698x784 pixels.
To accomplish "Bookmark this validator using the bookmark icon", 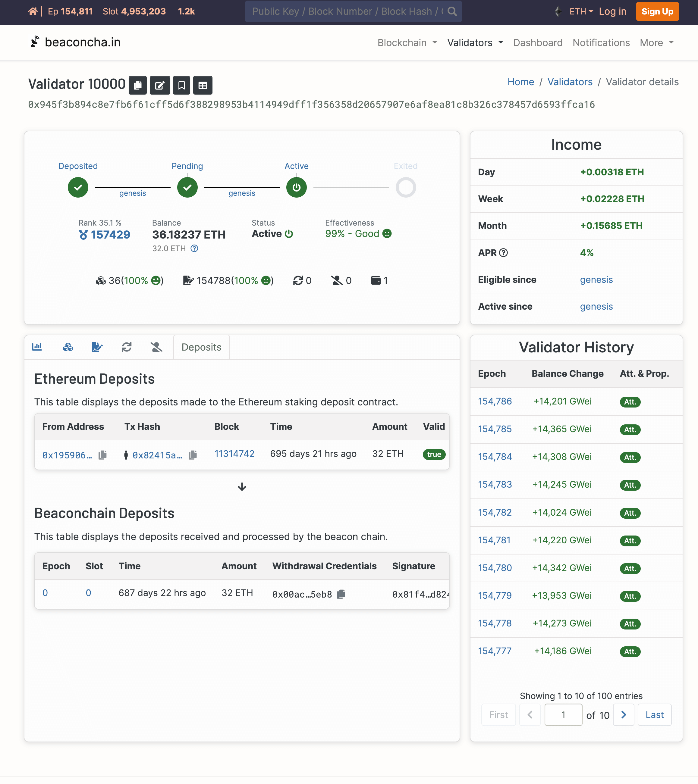I will [181, 85].
